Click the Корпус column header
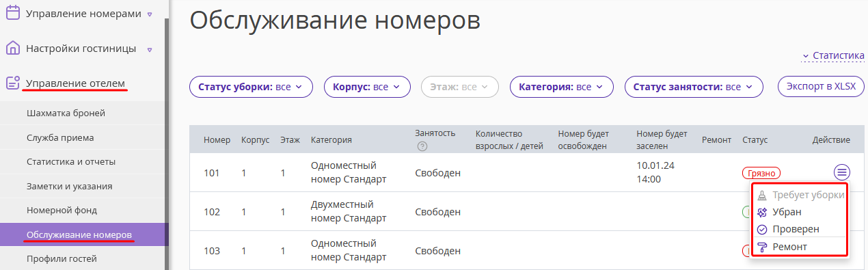This screenshot has width=868, height=270. tap(255, 140)
